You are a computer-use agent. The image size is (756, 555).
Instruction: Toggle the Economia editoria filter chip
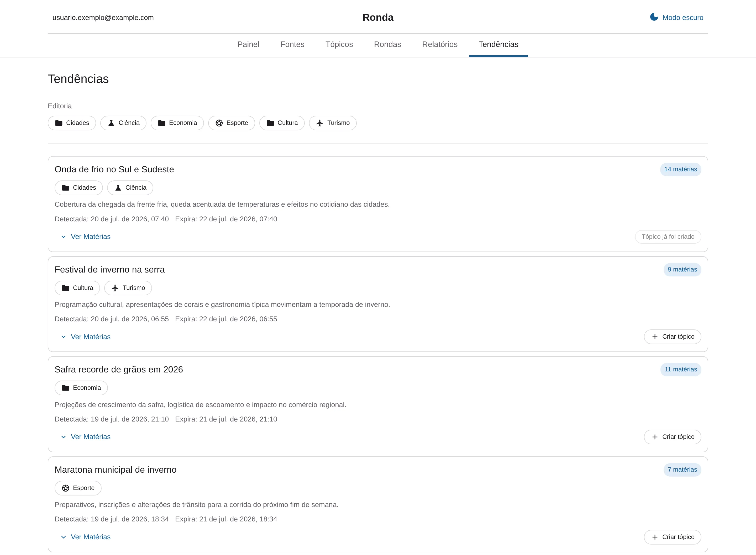[x=177, y=123]
